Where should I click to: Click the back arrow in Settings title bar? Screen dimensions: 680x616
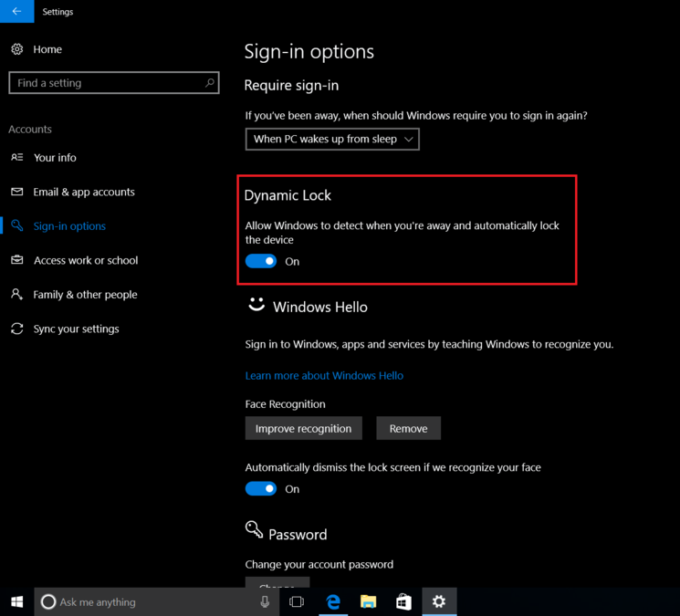[x=16, y=12]
